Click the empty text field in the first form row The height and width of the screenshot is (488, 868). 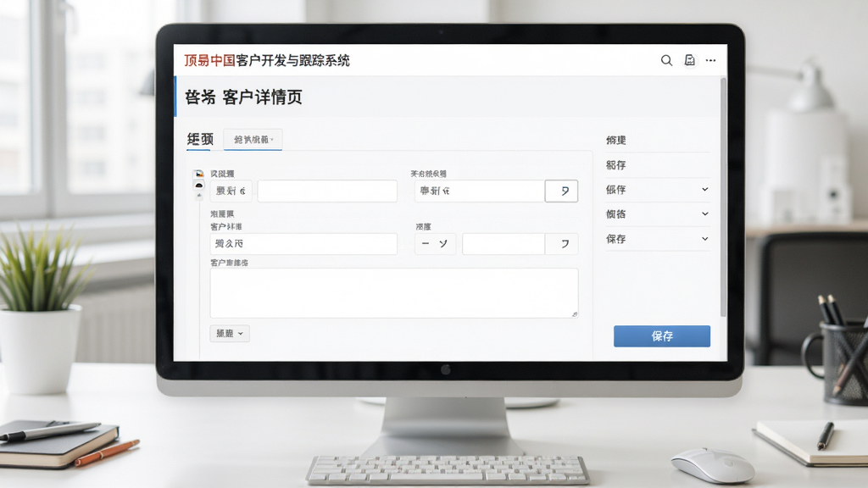click(x=327, y=191)
